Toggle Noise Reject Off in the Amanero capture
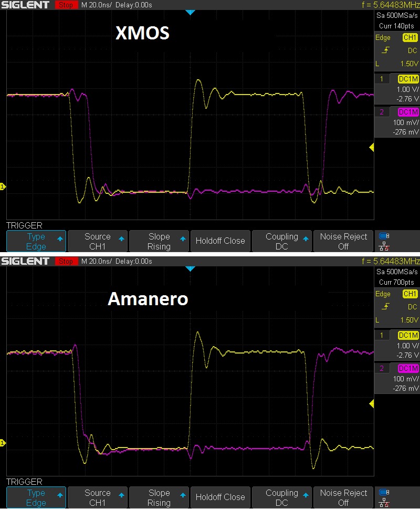The width and height of the screenshot is (420, 509). [x=343, y=497]
